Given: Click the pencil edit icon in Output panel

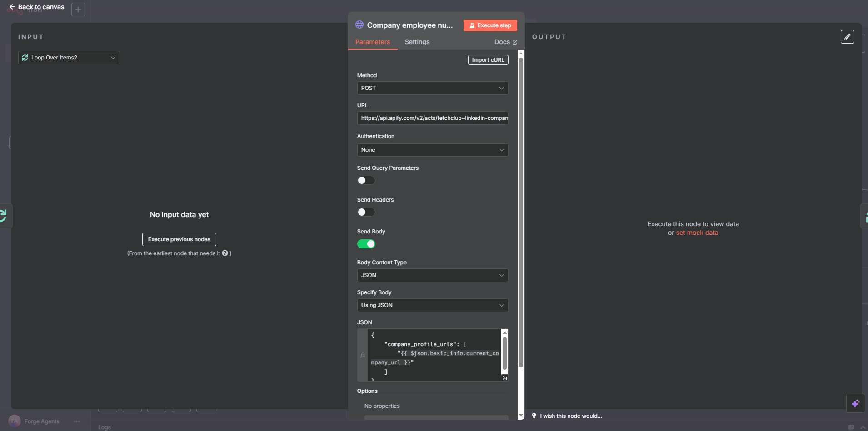Looking at the screenshot, I should (847, 37).
